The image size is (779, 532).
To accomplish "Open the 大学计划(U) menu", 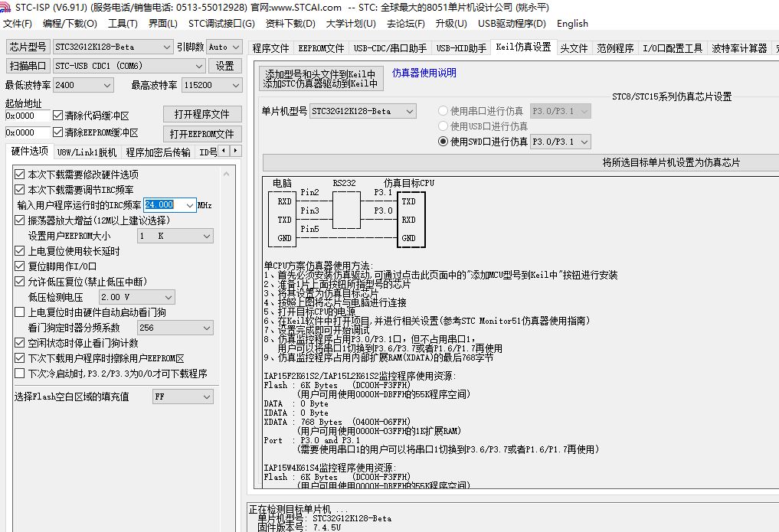I will [x=351, y=24].
